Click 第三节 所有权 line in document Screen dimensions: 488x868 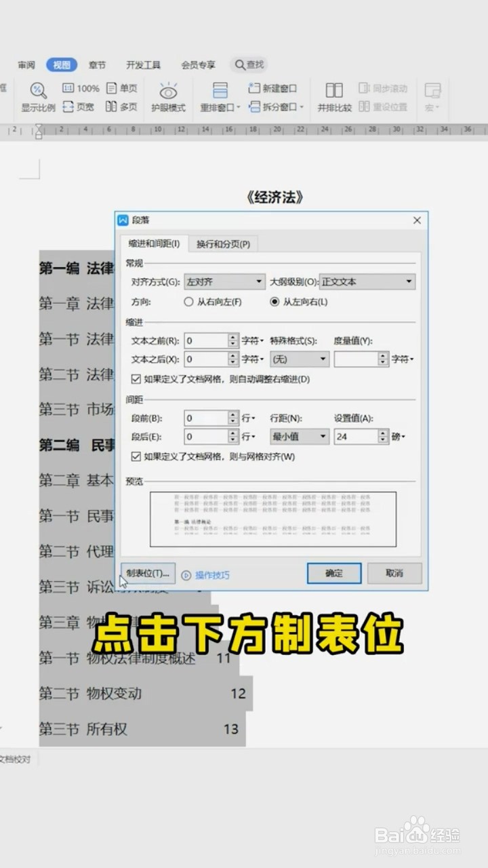139,729
